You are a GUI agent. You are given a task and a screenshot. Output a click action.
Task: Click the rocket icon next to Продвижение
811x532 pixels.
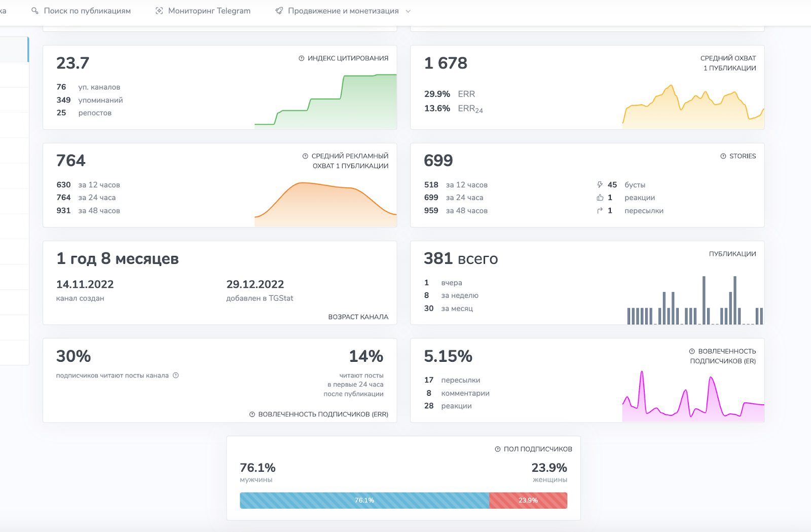click(x=279, y=11)
